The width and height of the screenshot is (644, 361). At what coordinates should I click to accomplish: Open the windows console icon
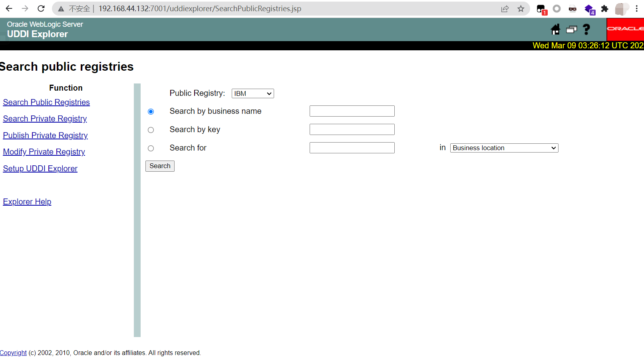(x=572, y=29)
